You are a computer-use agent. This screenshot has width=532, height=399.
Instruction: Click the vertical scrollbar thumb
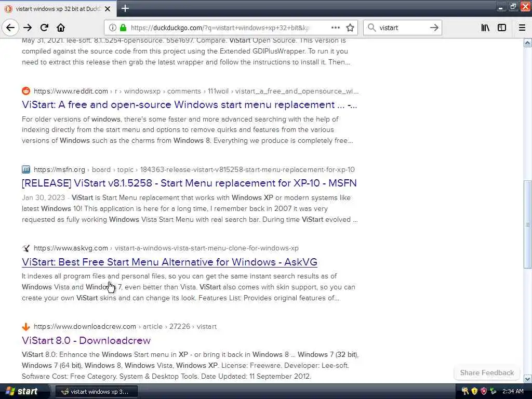[527, 224]
